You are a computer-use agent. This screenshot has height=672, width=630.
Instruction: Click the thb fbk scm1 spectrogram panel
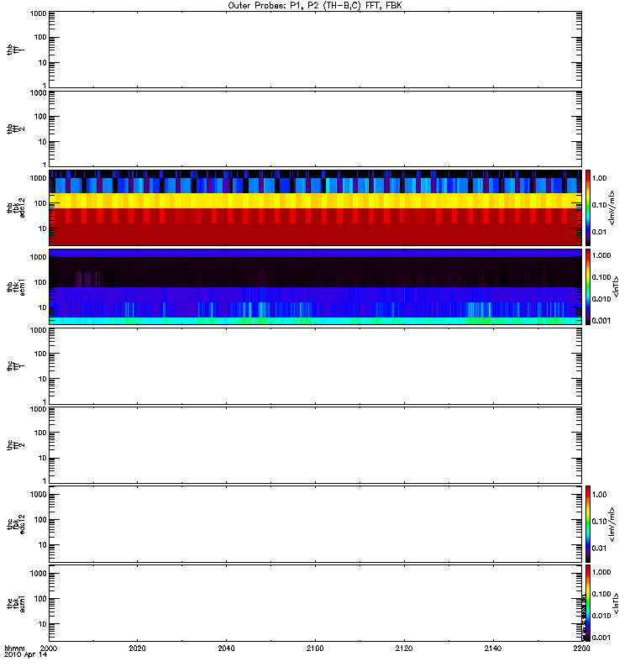click(316, 286)
